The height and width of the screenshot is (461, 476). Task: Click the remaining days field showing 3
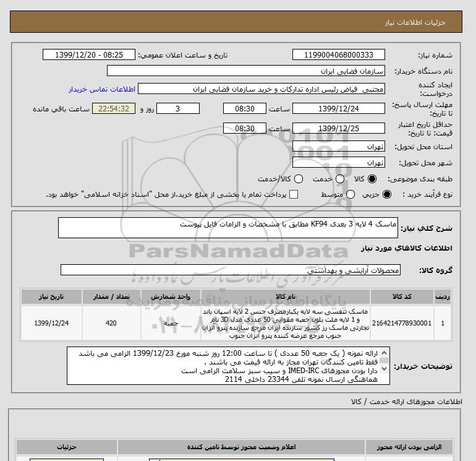tap(178, 108)
